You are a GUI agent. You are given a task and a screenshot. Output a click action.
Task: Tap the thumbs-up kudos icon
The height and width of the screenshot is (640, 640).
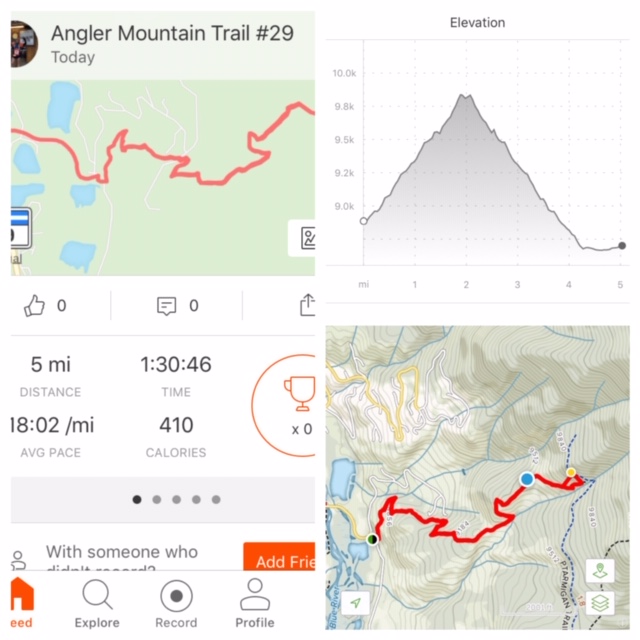click(34, 306)
